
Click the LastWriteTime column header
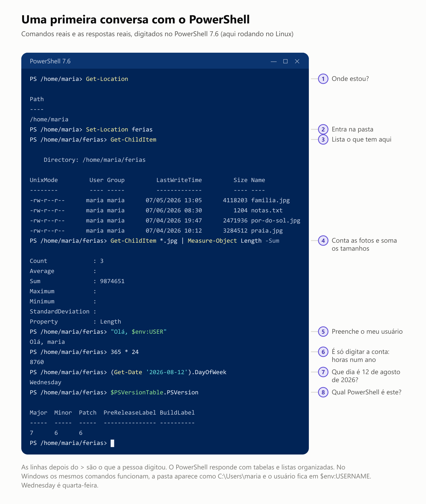click(179, 180)
